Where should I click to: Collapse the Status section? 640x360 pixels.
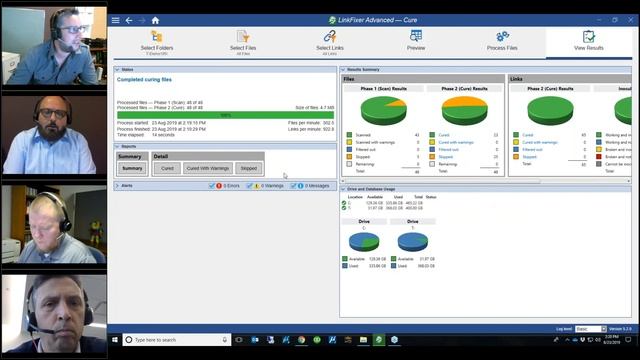tap(118, 70)
